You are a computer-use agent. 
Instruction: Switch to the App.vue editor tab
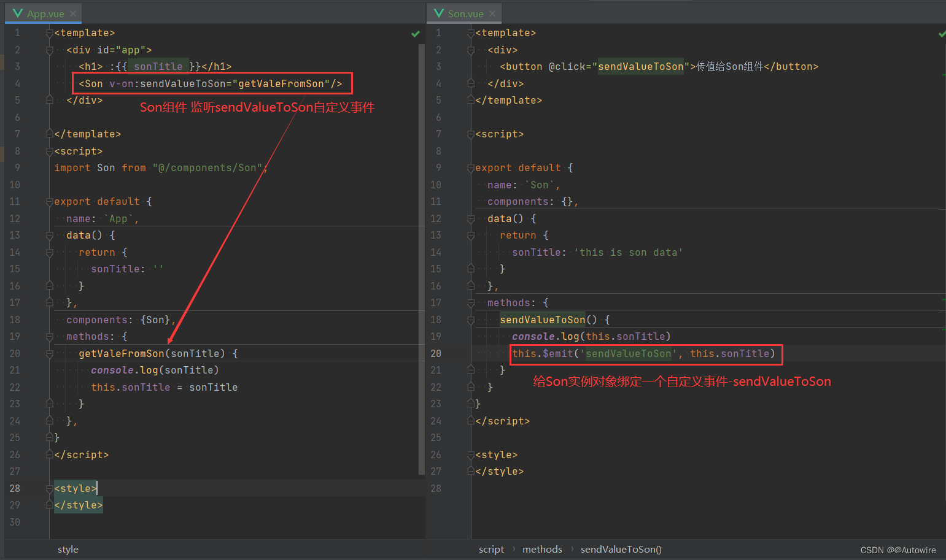pos(45,13)
